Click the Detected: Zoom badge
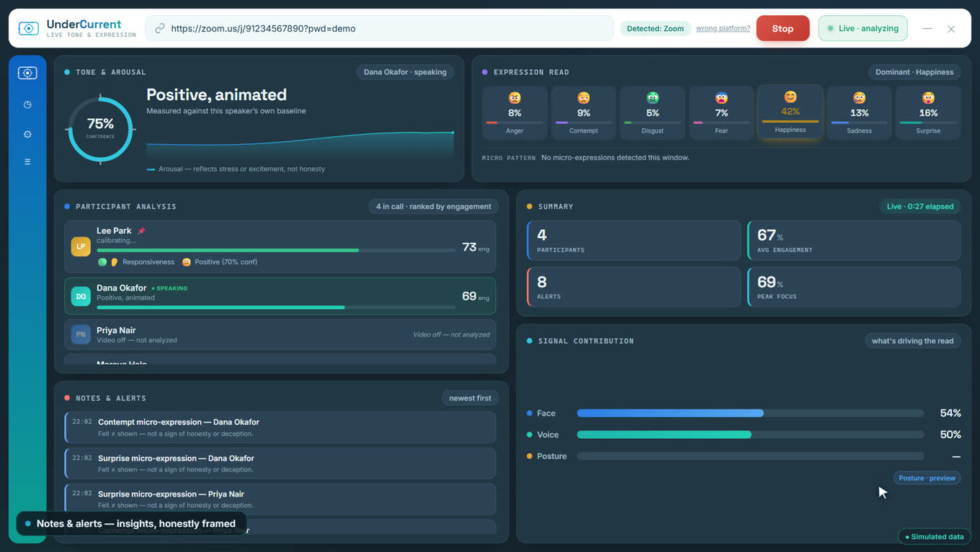980x552 pixels. point(655,29)
